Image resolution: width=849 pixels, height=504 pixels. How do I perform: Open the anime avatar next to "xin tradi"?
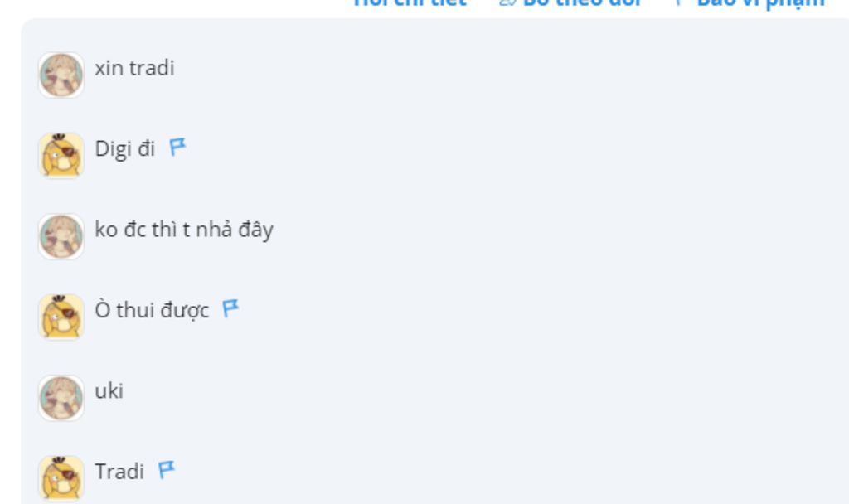(61, 75)
